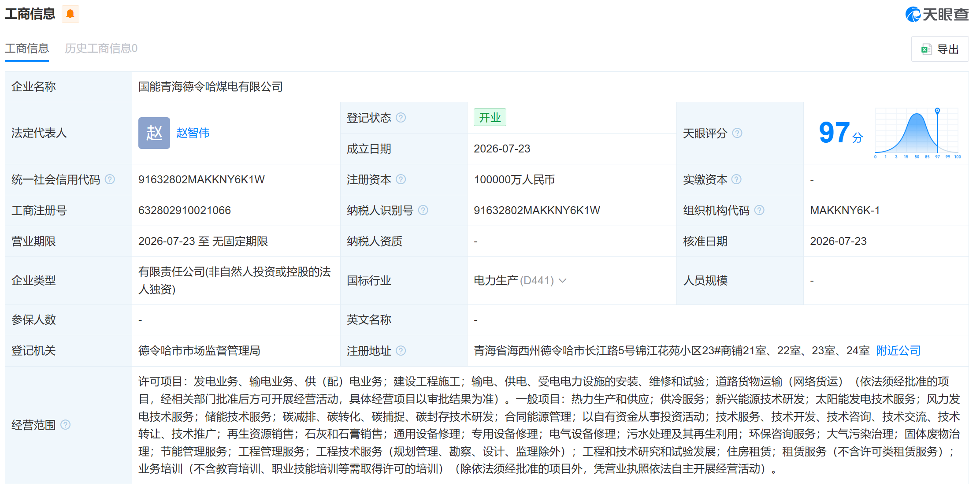Click help icon next to 注册地址

point(401,351)
